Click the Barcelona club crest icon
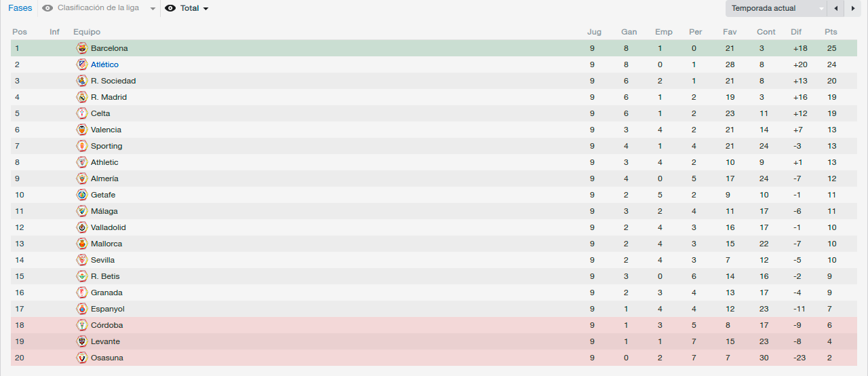The width and height of the screenshot is (868, 376). (x=82, y=48)
